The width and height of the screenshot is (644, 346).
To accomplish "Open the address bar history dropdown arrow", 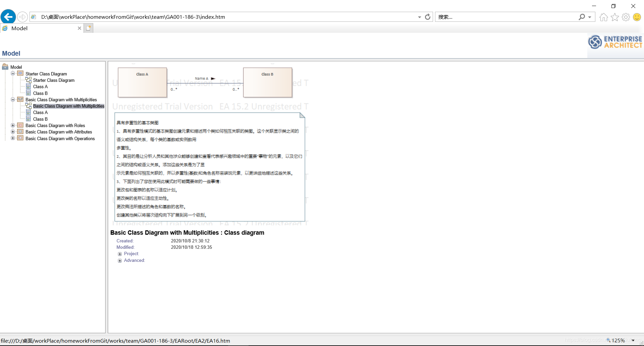I will point(420,17).
